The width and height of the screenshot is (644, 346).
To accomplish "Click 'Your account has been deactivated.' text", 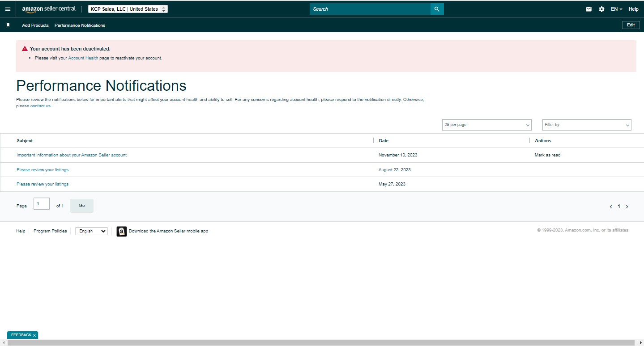I will 70,49.
